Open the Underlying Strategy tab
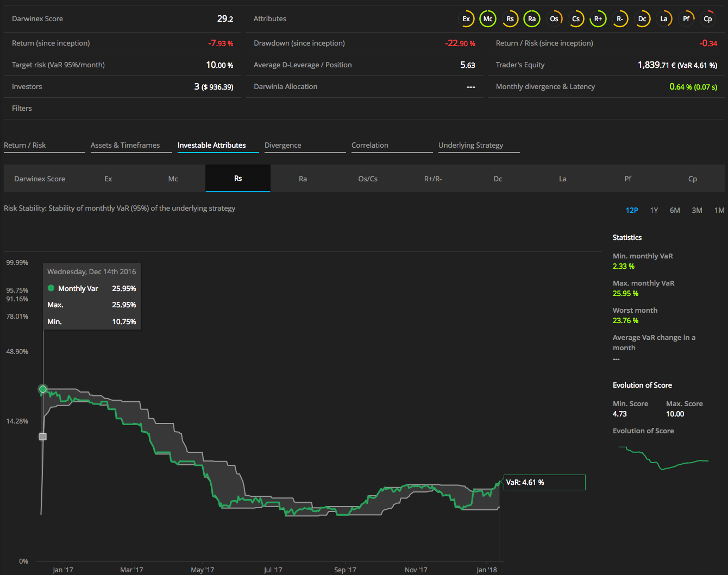This screenshot has width=728, height=575. 479,146
